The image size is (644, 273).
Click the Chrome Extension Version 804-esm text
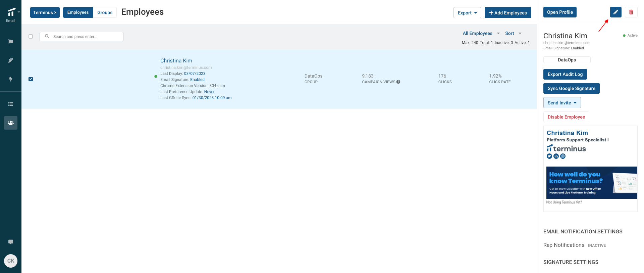193,86
